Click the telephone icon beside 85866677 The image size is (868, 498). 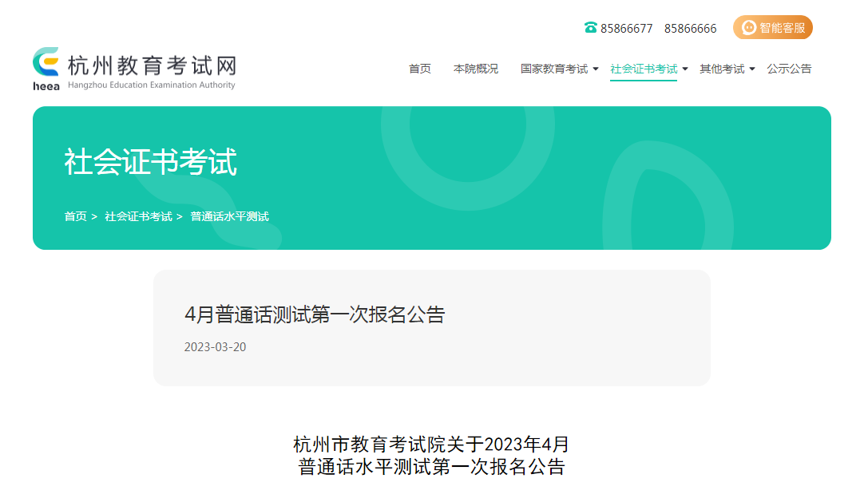(591, 28)
